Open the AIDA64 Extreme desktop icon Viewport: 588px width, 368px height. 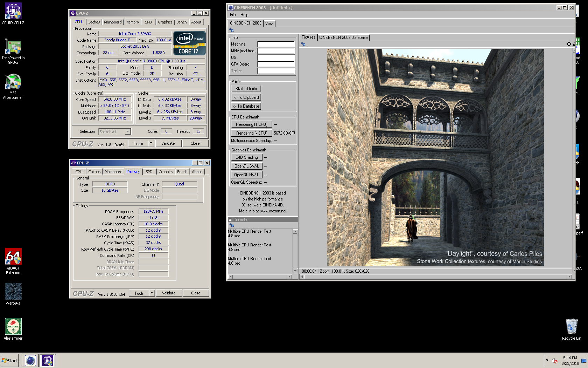(x=13, y=261)
